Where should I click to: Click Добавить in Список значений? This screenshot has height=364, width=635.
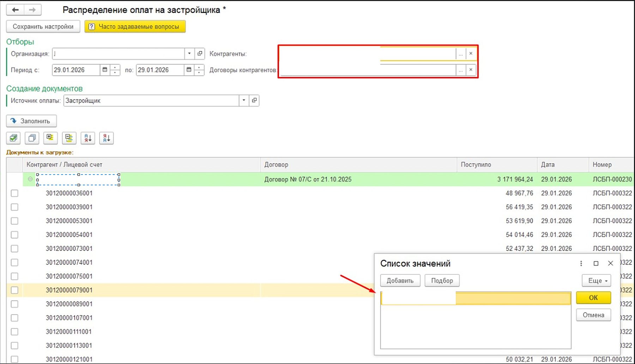[x=400, y=281]
